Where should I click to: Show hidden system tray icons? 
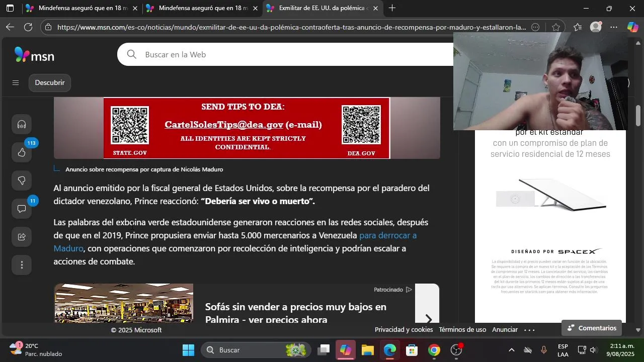point(512,350)
